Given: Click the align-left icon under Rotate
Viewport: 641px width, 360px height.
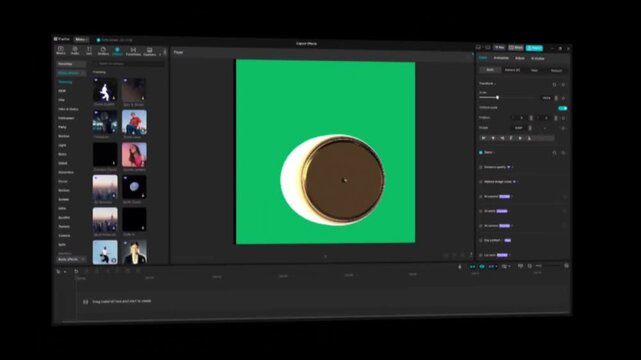Looking at the screenshot, I should (484, 138).
